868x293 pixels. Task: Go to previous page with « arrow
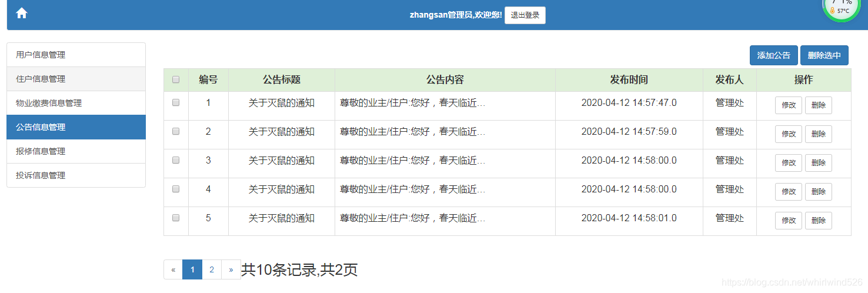point(173,269)
